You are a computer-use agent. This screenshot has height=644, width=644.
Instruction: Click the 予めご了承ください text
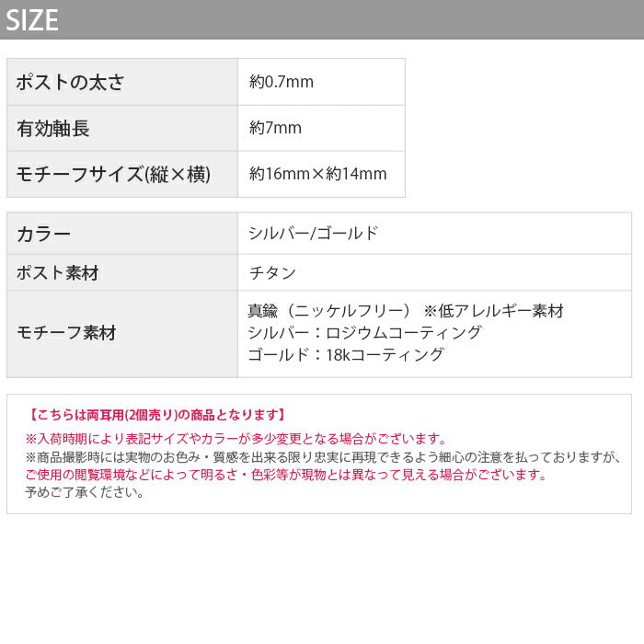pos(85,492)
